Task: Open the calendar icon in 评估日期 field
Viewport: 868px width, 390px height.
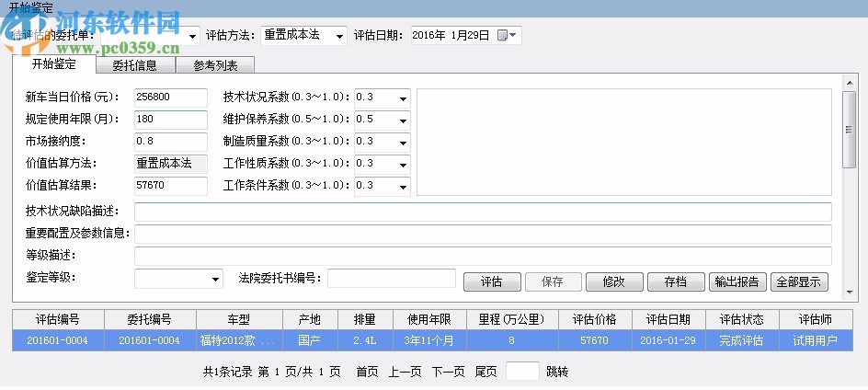Action: click(506, 36)
